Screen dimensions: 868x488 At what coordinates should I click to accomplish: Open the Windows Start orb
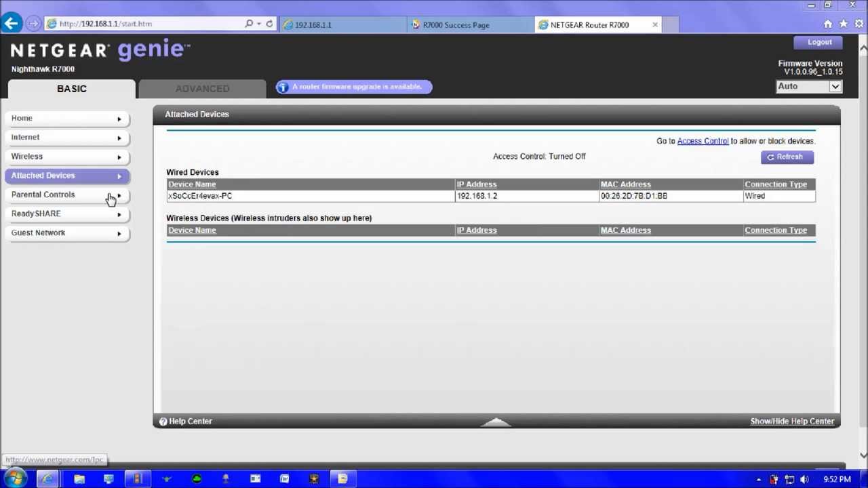[x=14, y=479]
